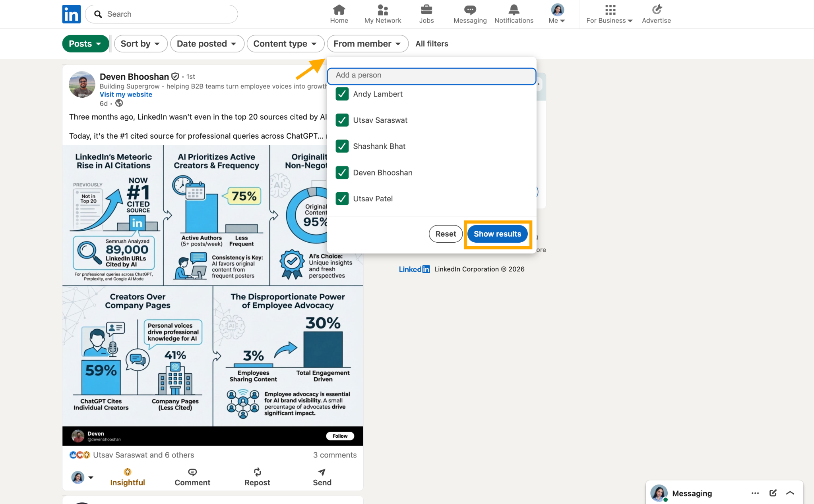Screen dimensions: 814x504
Task: Repost Deven Bhooshan's post
Action: click(257, 477)
